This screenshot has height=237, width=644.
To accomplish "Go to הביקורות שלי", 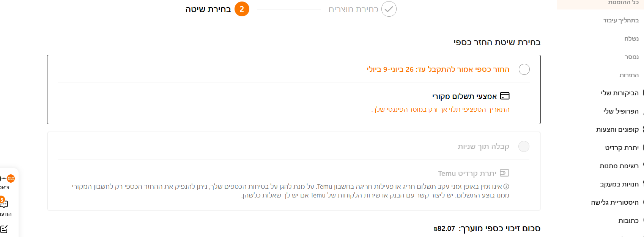I will tap(619, 93).
